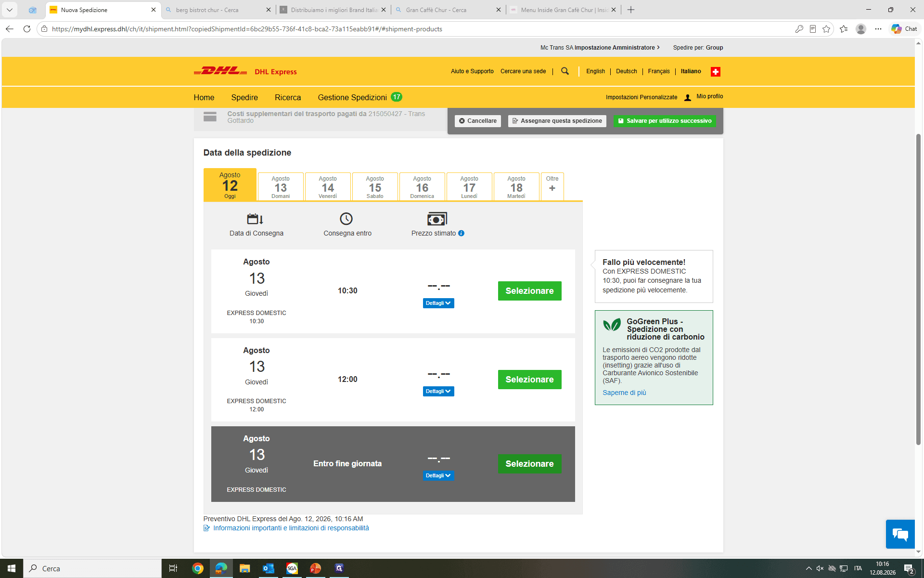924x578 pixels.
Task: Open Outlook from the taskbar
Action: 268,568
